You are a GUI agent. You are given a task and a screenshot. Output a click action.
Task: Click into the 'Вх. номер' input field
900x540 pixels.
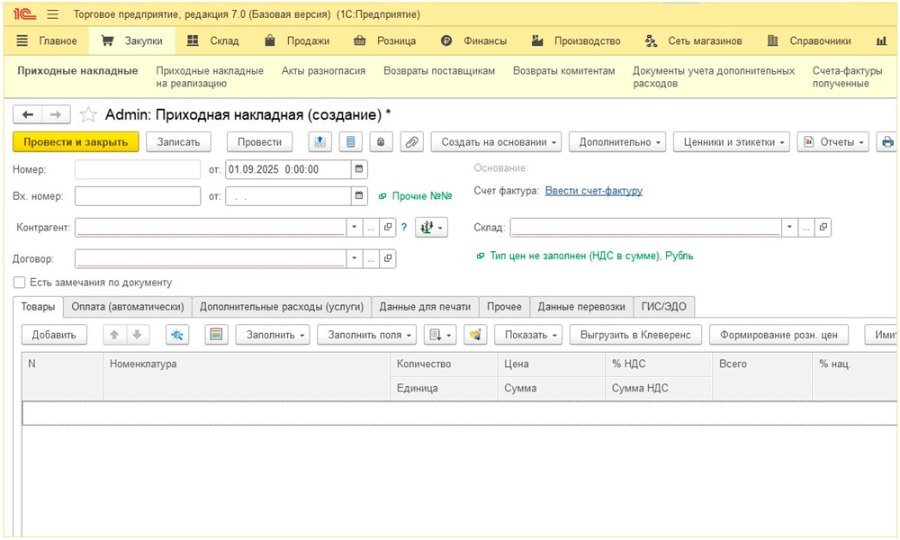(x=138, y=196)
